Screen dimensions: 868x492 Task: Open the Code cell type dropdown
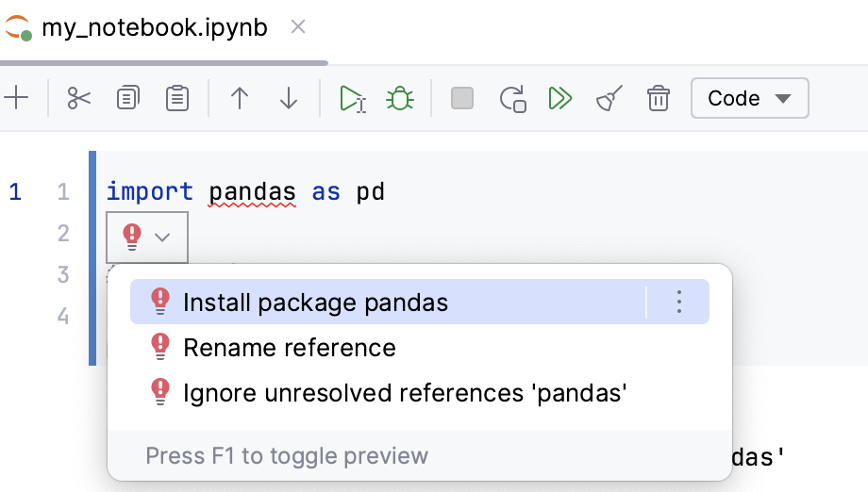click(749, 98)
